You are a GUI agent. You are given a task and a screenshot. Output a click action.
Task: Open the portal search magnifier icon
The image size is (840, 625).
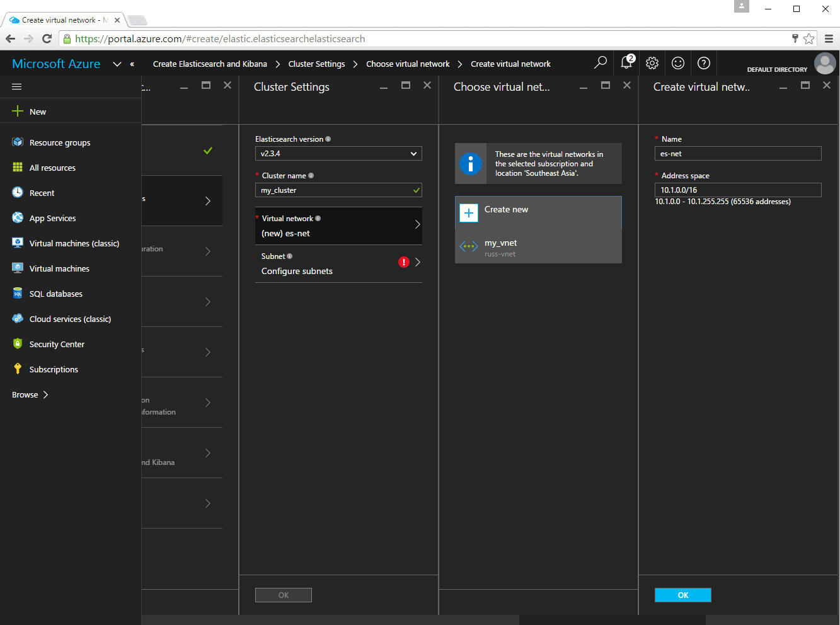coord(601,63)
